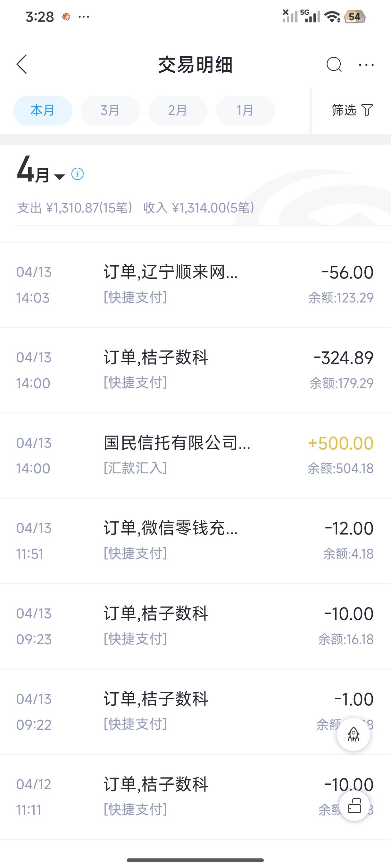Tap the filter funnel icon
The width and height of the screenshot is (391, 868).
coord(367,110)
